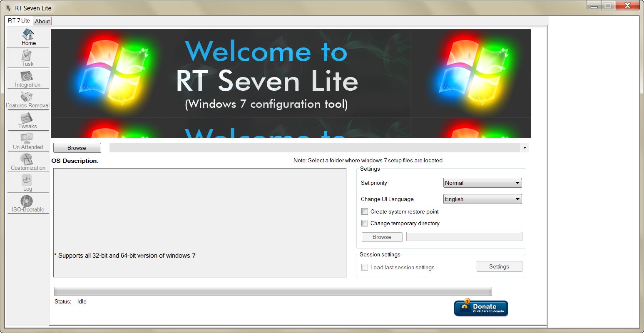Open the Tweaks sidebar section

coord(28,121)
